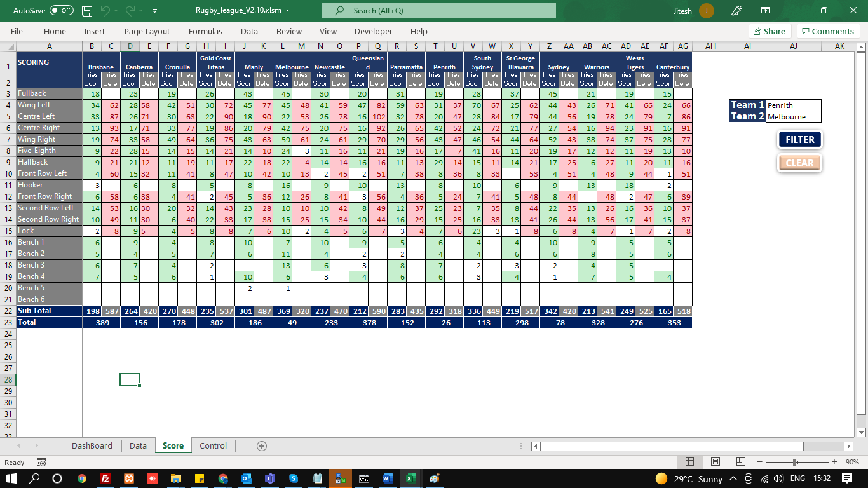Open the file name dropdown arrow
Viewport: 868px width, 488px height.
[288, 11]
